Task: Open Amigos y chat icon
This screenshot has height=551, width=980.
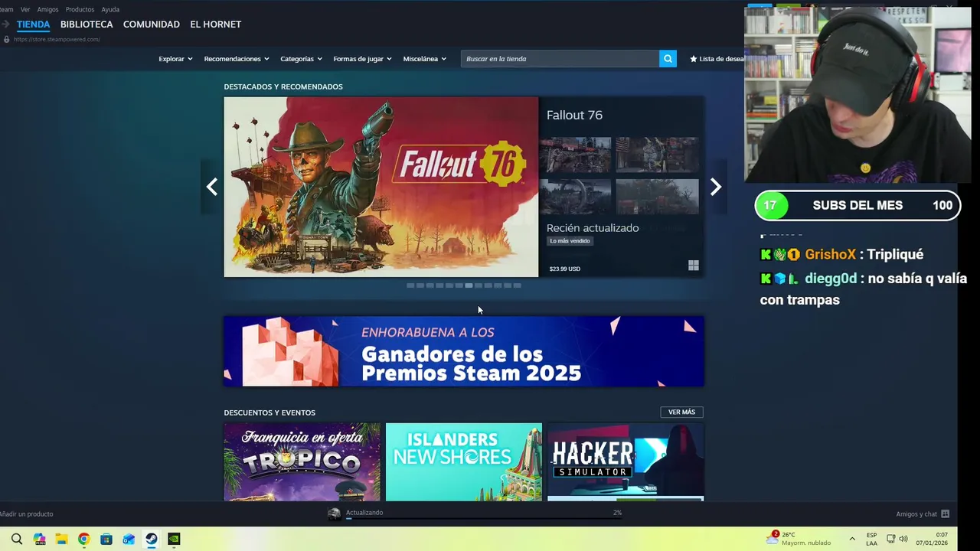Action: tap(946, 514)
